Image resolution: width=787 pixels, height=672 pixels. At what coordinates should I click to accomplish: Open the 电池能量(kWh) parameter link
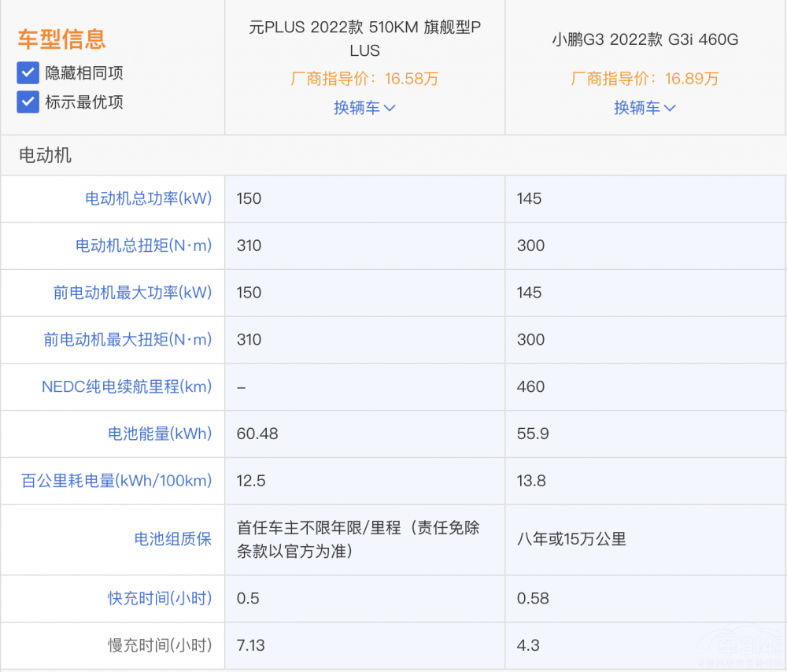(x=160, y=434)
